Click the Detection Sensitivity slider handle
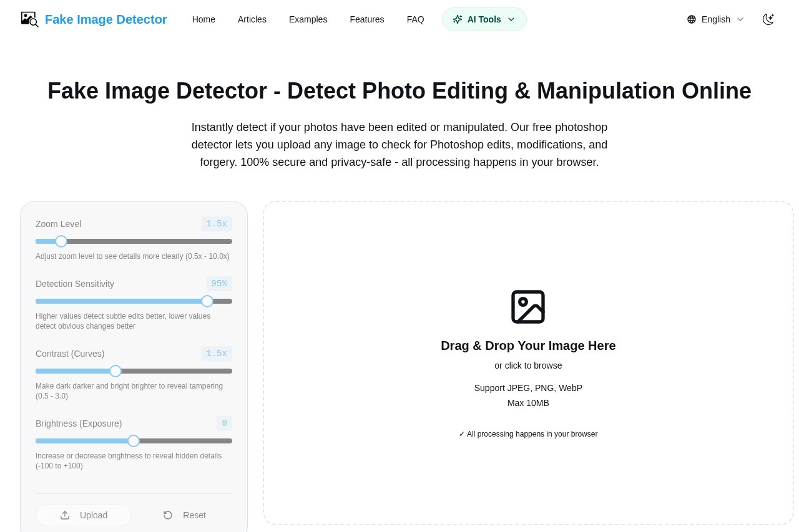Image resolution: width=799 pixels, height=532 pixels. 207,301
